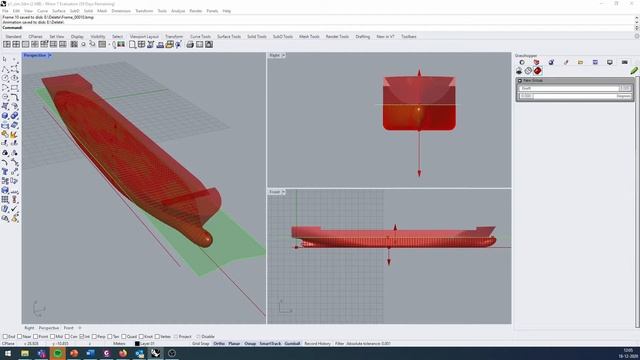This screenshot has width=640, height=360.
Task: Select the Front viewport tab at bottom
Action: [69, 328]
